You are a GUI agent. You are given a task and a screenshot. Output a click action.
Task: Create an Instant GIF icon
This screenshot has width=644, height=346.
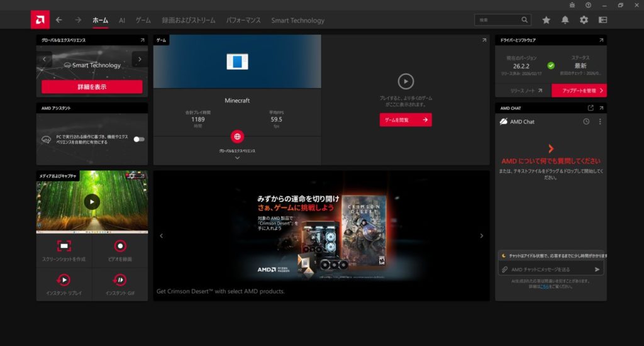[119, 280]
